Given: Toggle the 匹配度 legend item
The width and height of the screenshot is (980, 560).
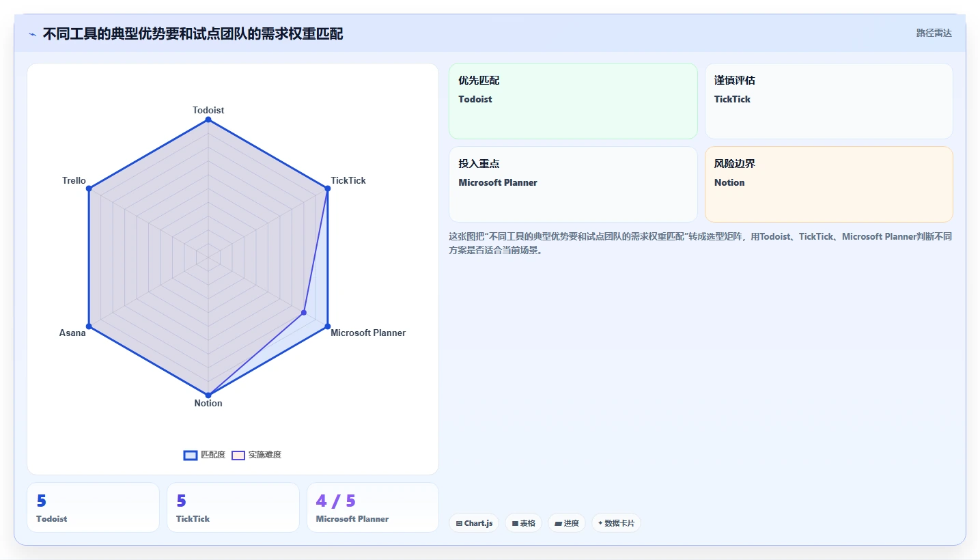Looking at the screenshot, I should (x=205, y=455).
